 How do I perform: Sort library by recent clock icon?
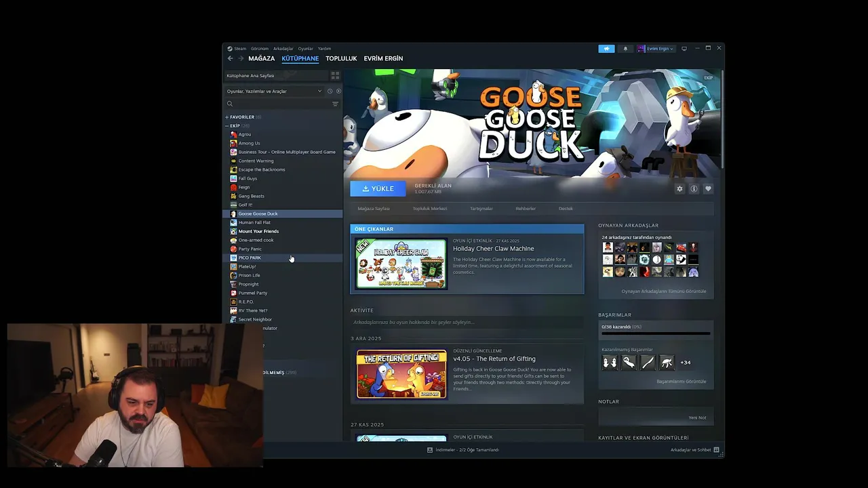[x=330, y=91]
